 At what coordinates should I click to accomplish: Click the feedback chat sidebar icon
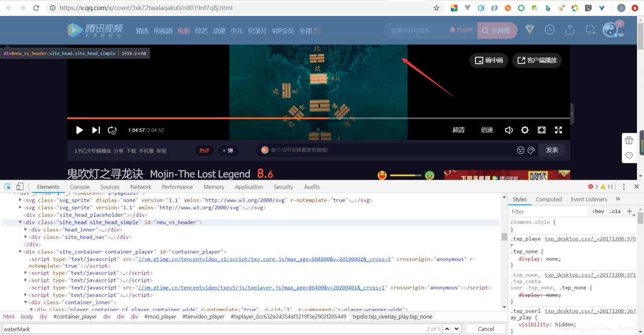pos(629,156)
